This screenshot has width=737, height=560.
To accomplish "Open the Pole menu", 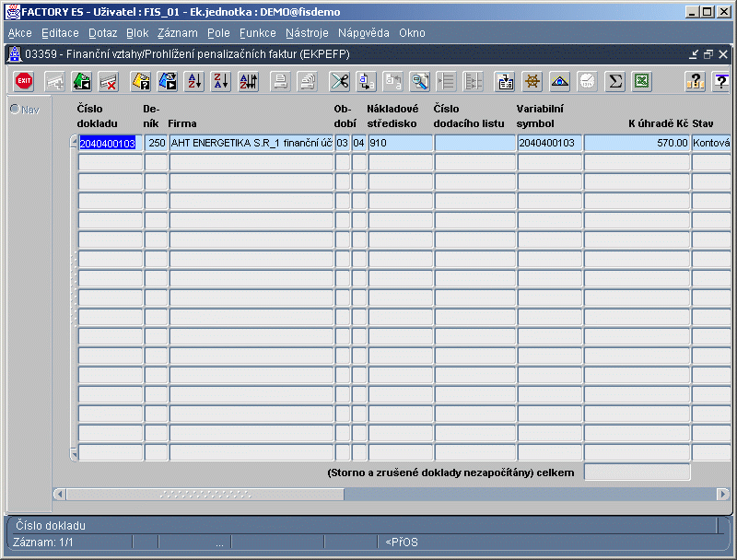I will click(218, 33).
